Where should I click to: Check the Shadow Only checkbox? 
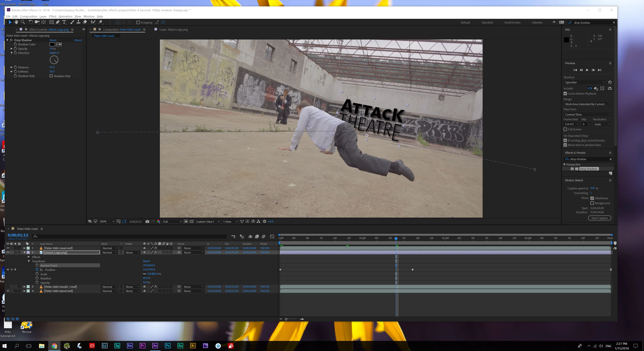click(51, 76)
